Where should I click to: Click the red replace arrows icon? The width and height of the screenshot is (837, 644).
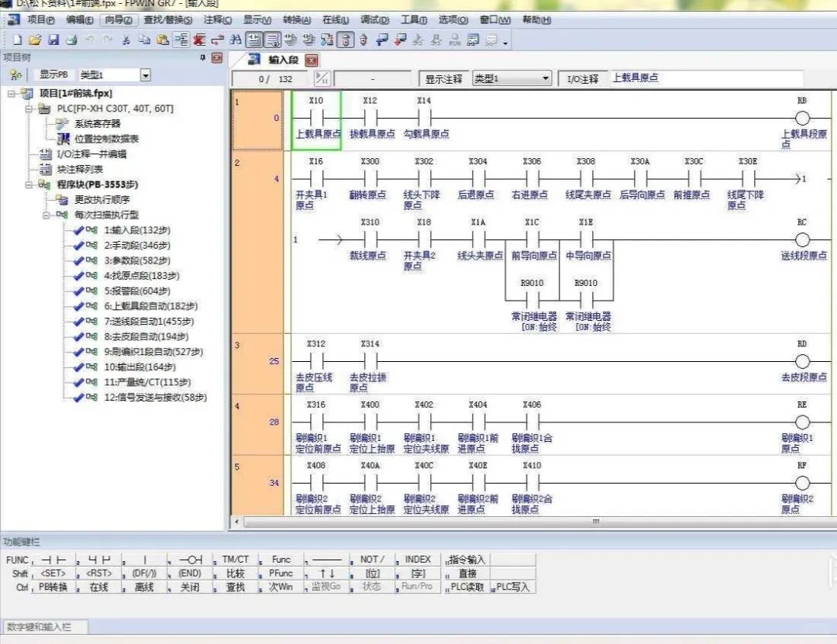point(218,40)
